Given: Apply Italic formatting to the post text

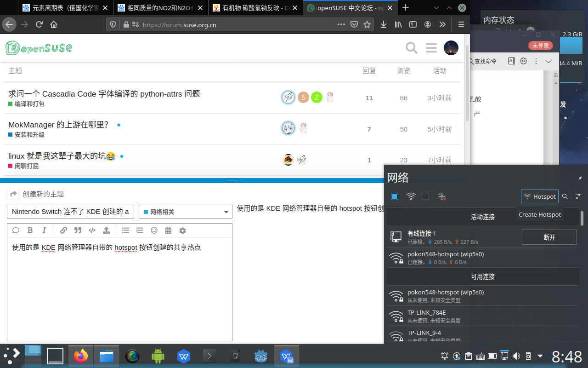Looking at the screenshot, I should click(44, 230).
